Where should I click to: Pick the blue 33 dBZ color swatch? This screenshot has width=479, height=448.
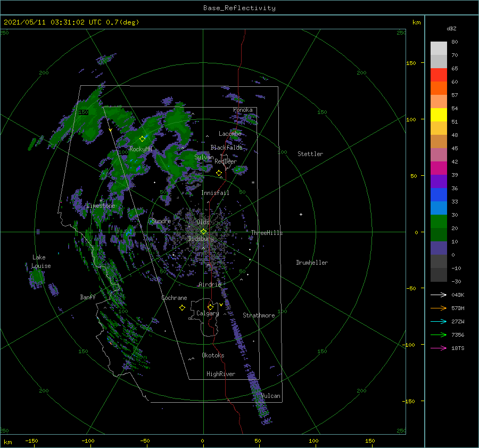[x=439, y=195]
